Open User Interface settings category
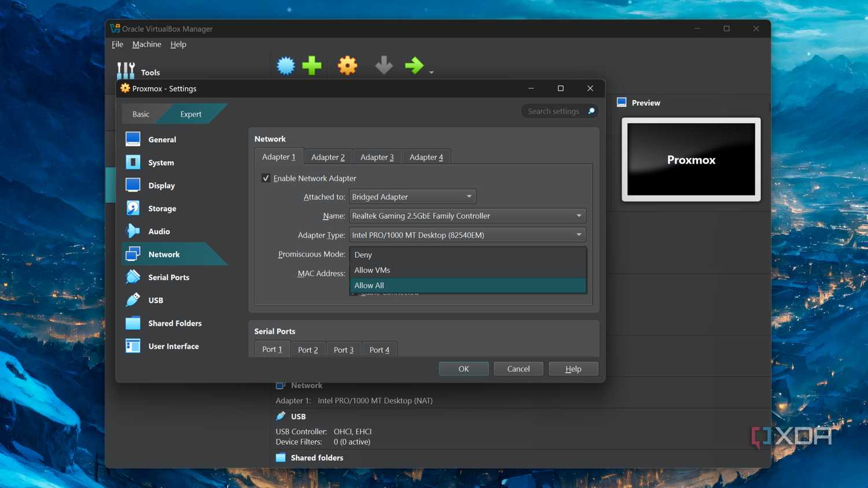Image resolution: width=868 pixels, height=488 pixels. pos(175,346)
